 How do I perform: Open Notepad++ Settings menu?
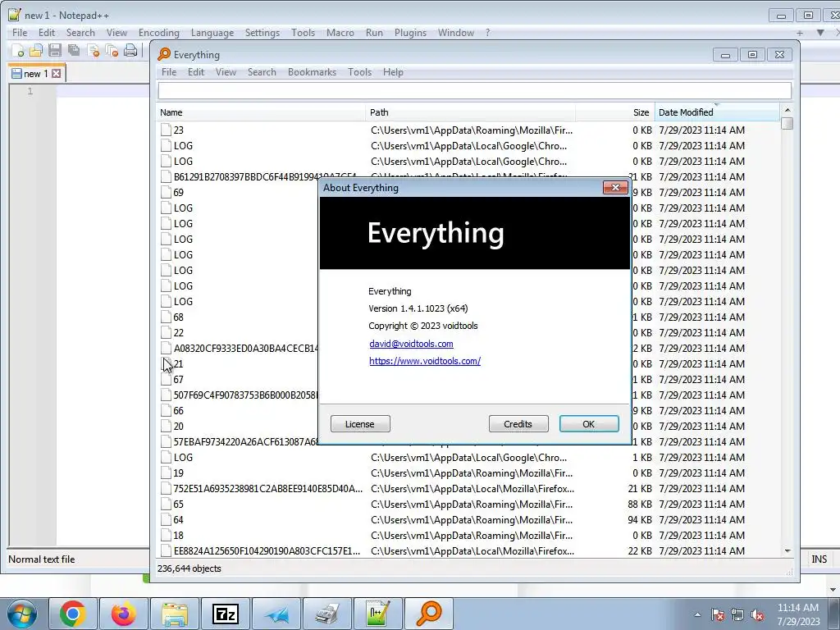point(262,33)
